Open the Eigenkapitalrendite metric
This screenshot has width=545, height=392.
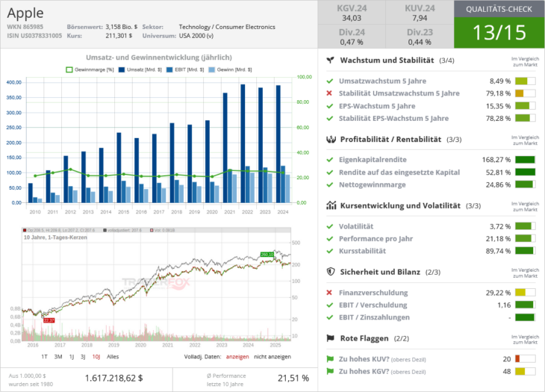373,160
